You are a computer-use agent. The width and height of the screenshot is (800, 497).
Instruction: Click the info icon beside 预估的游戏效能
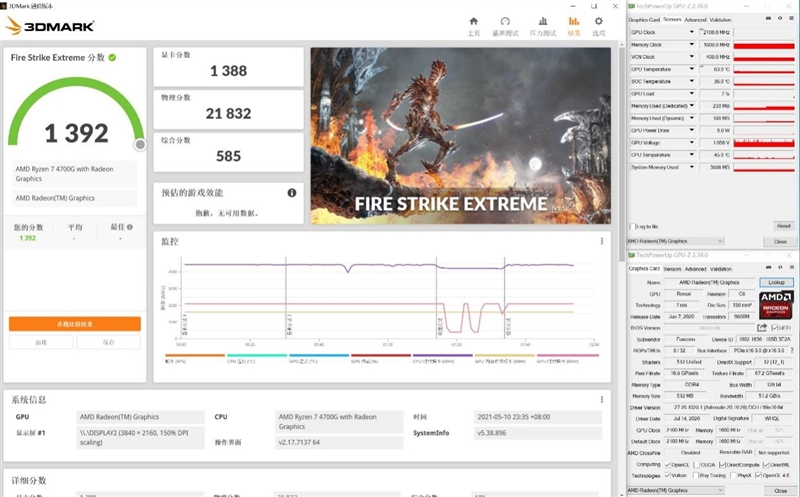pos(292,193)
